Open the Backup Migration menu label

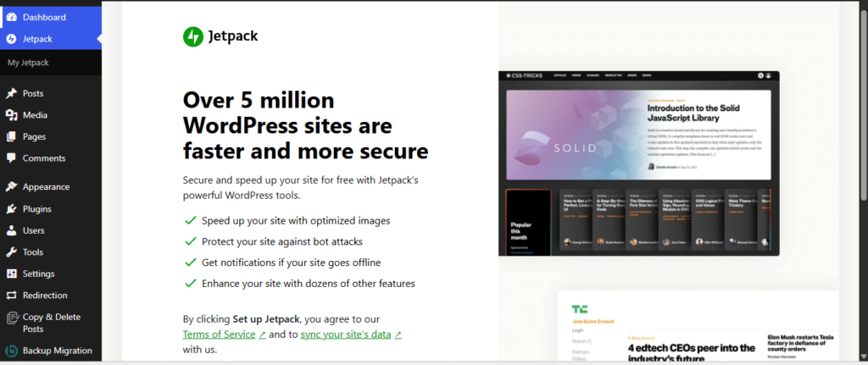point(58,351)
